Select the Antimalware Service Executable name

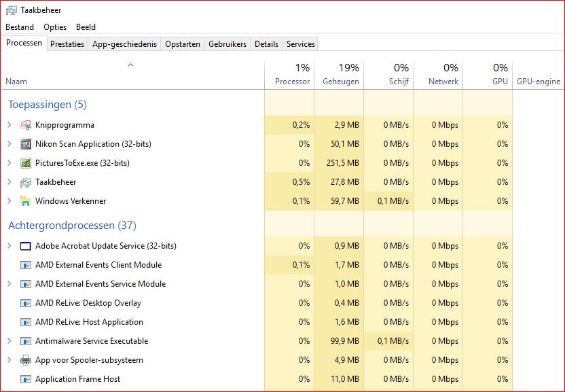[x=92, y=341]
